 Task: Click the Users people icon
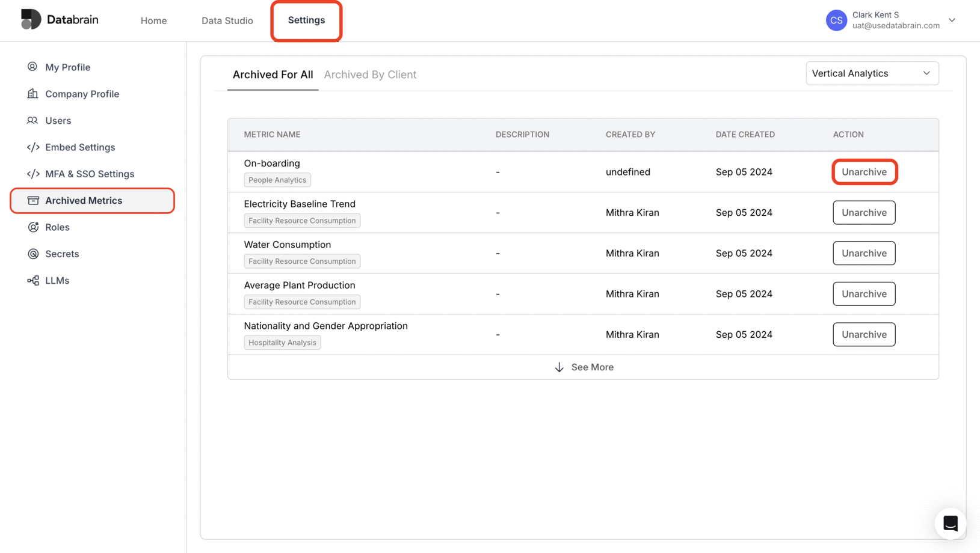pyautogui.click(x=32, y=120)
